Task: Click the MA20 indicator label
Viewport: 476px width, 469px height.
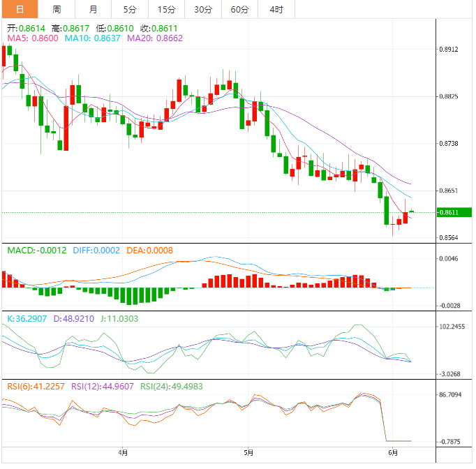Action: (x=155, y=38)
